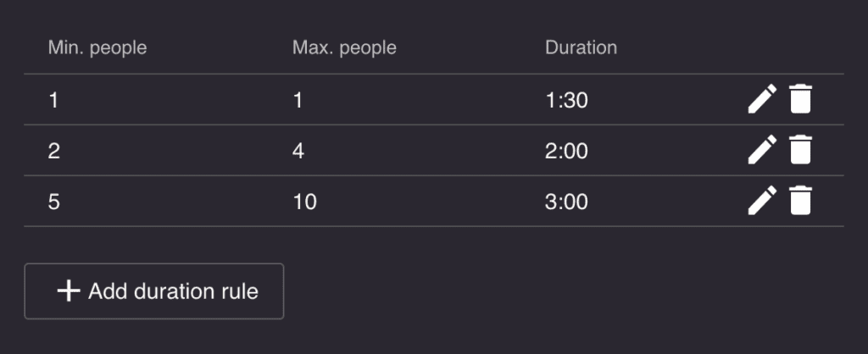
Task: Click max people value 10
Action: [304, 202]
